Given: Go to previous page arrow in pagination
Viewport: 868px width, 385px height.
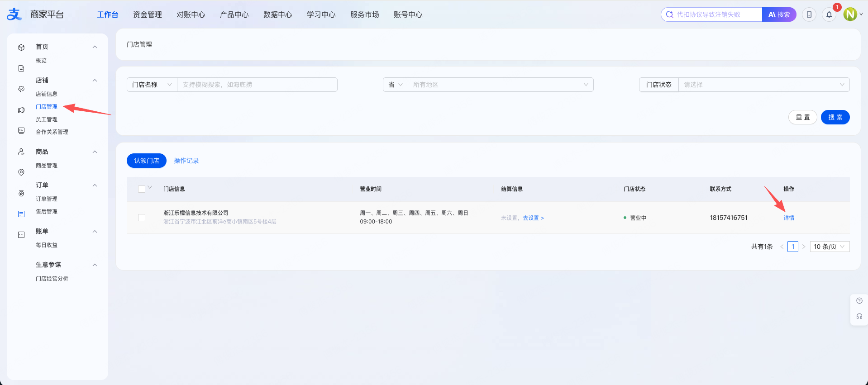Looking at the screenshot, I should coord(782,247).
